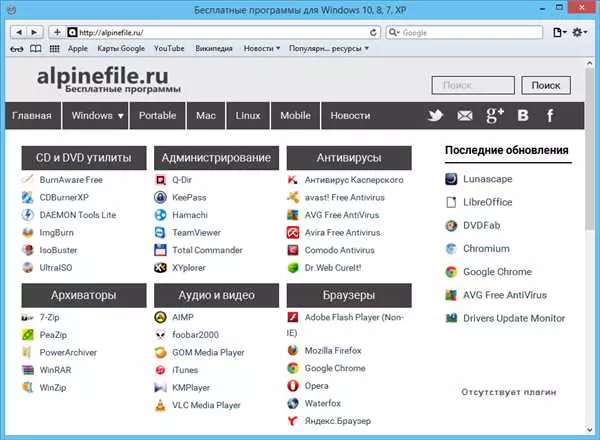Viewport: 600px width, 440px height.
Task: Click the DVDFab icon in updates
Action: tap(451, 226)
